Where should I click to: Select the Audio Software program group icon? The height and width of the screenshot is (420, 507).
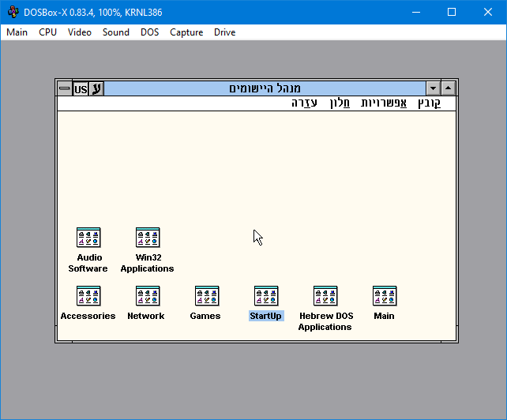[88, 238]
